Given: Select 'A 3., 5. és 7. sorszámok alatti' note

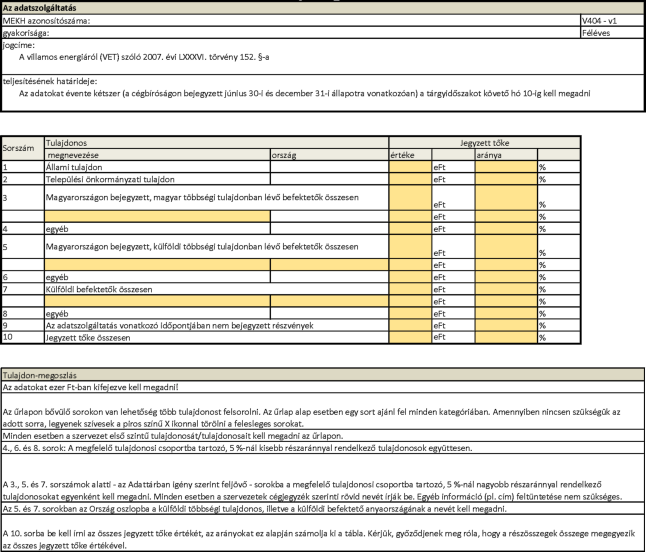Looking at the screenshot, I should click(x=322, y=478).
